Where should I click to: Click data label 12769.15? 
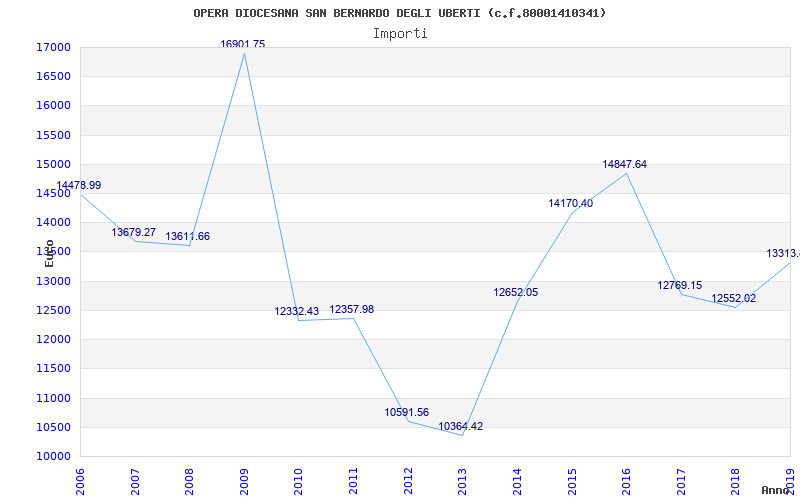tap(680, 285)
